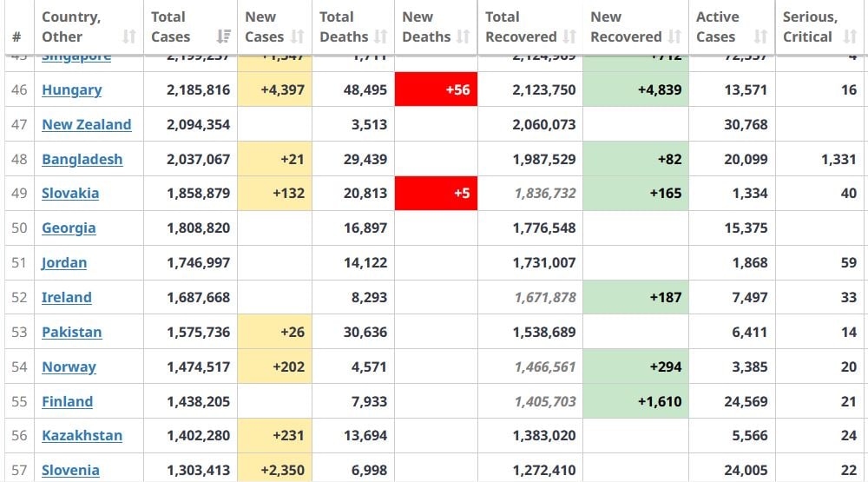Viewport: 868px width, 482px height.
Task: Select Slovenia's +2,350 new cases cell
Action: pos(274,469)
